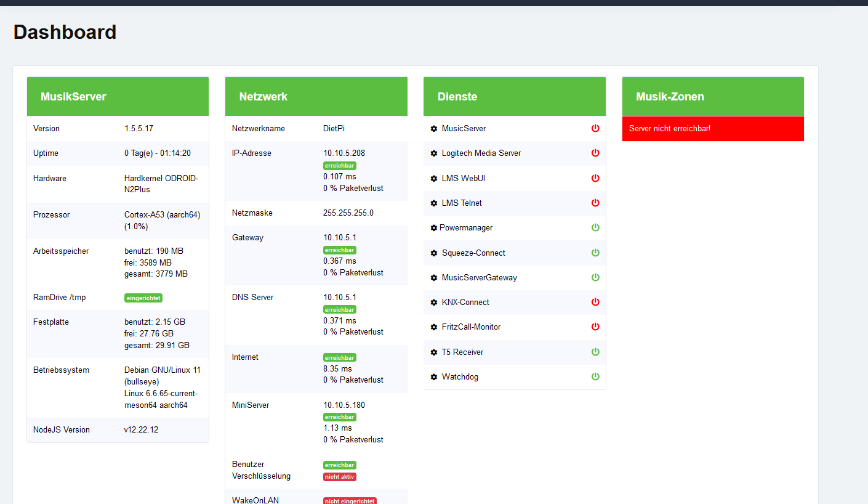Toggle the LMS Telnet power button
This screenshot has width=868, height=504.
(595, 203)
